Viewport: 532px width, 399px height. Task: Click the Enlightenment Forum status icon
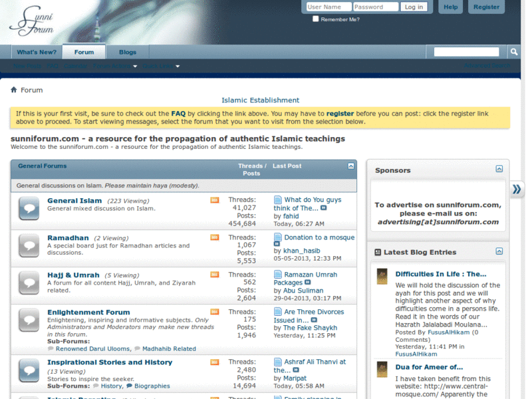pyautogui.click(x=29, y=320)
